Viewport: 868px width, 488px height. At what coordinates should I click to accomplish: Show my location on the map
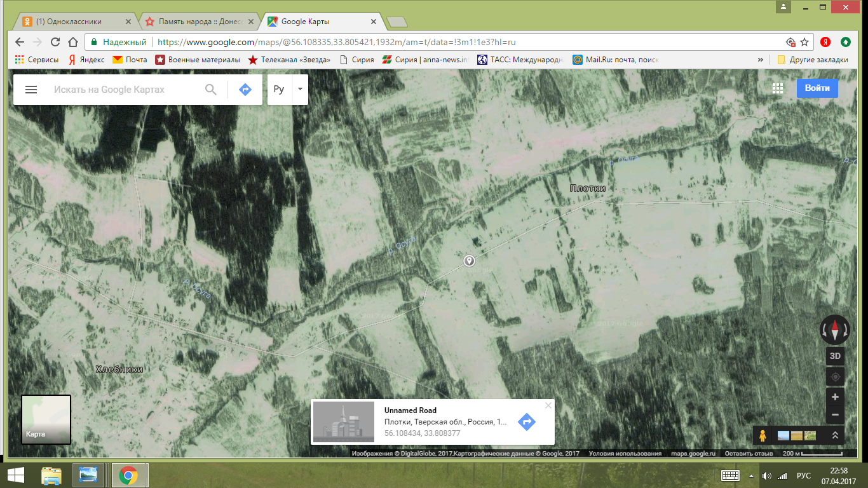pyautogui.click(x=835, y=377)
